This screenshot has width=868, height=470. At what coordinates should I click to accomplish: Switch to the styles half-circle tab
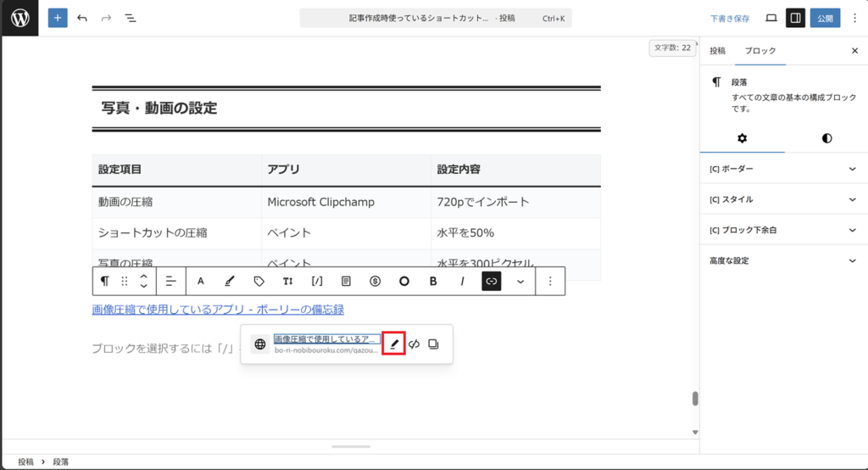pyautogui.click(x=826, y=138)
